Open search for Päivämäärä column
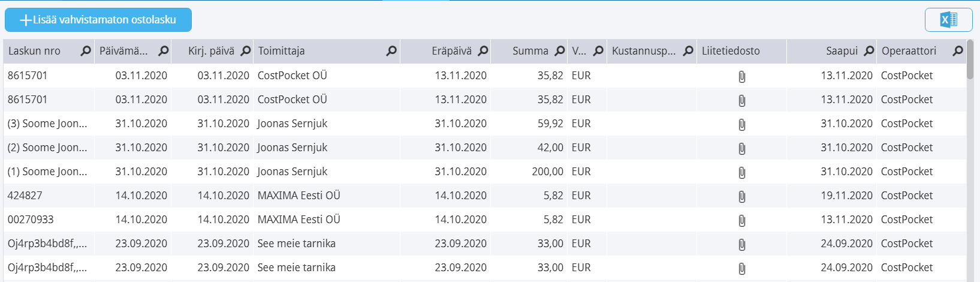The height and width of the screenshot is (282, 980). click(164, 51)
